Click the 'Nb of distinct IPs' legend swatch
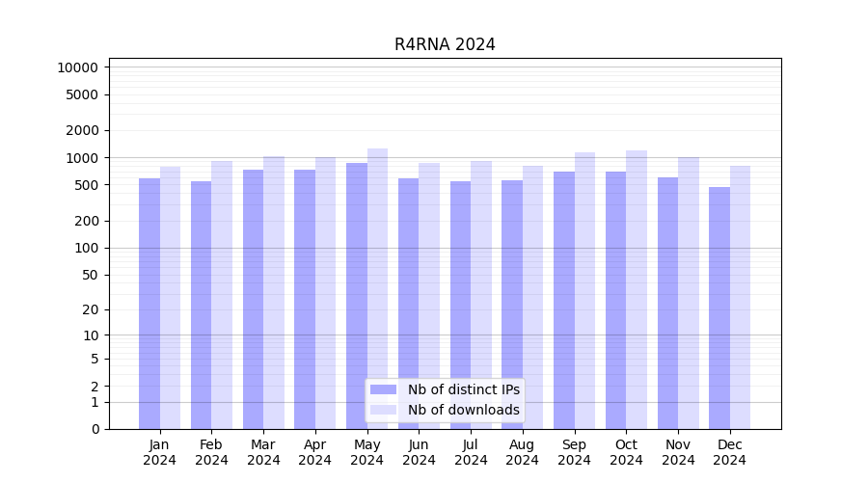 click(383, 389)
